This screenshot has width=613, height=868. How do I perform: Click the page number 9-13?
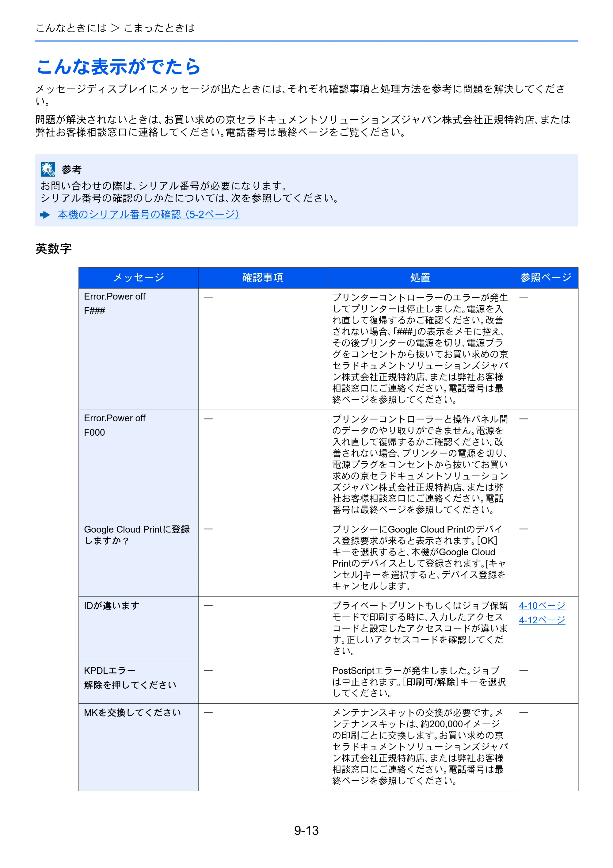coord(306,830)
